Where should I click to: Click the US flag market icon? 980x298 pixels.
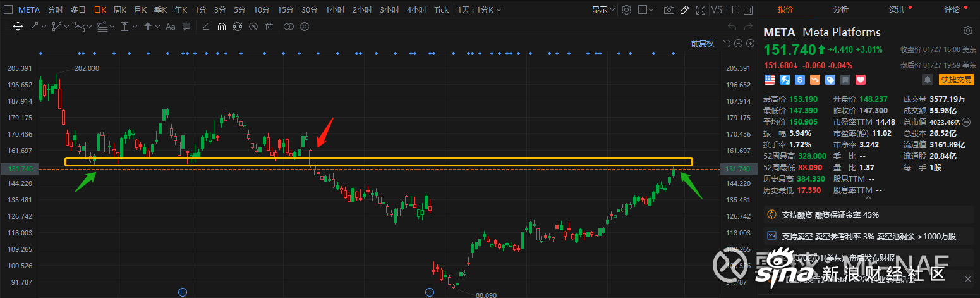tap(770, 80)
